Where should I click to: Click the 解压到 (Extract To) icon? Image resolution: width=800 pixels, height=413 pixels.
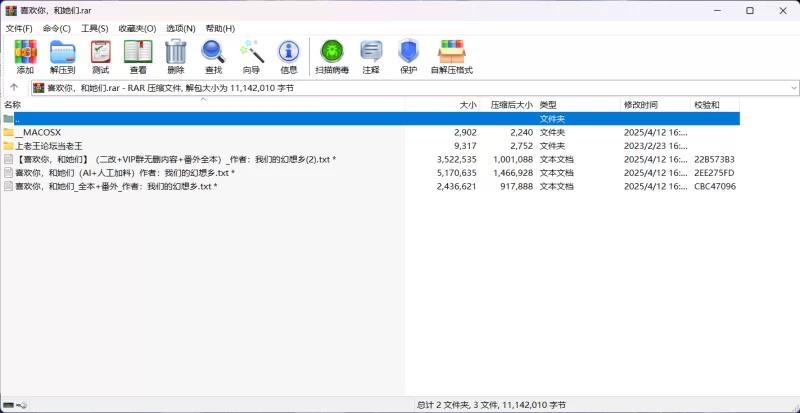(x=63, y=57)
